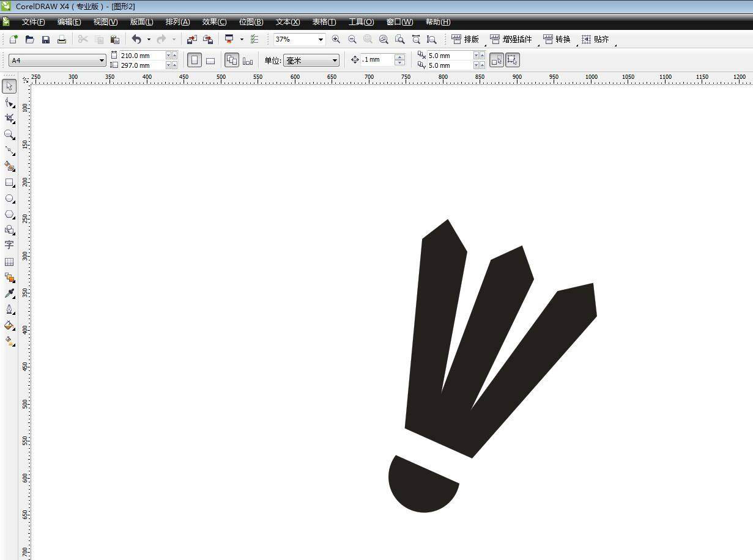Open the 编辑(E) menu
Screen dimensions: 753x560
click(x=69, y=22)
